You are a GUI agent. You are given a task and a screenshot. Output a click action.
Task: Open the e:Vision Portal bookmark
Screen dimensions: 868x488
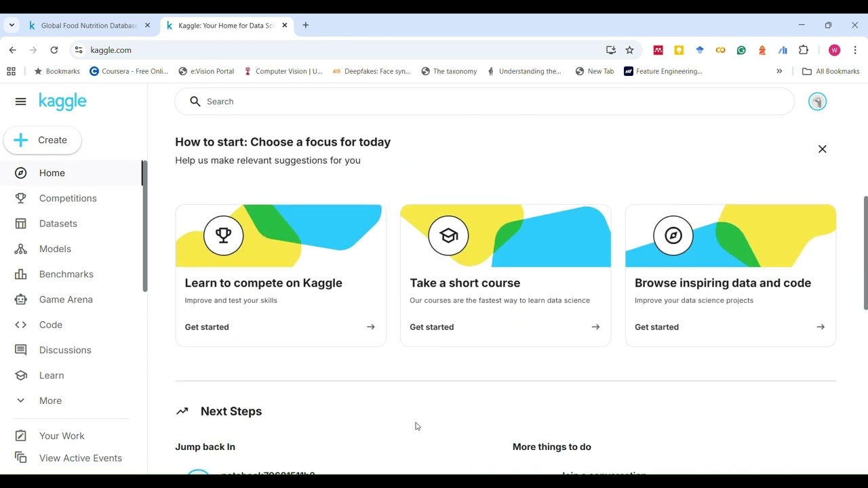206,71
